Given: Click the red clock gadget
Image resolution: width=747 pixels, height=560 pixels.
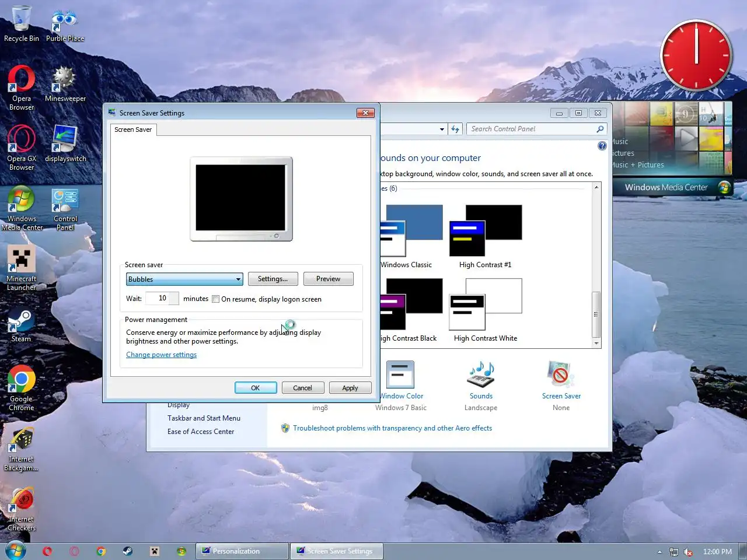Looking at the screenshot, I should pyautogui.click(x=696, y=56).
